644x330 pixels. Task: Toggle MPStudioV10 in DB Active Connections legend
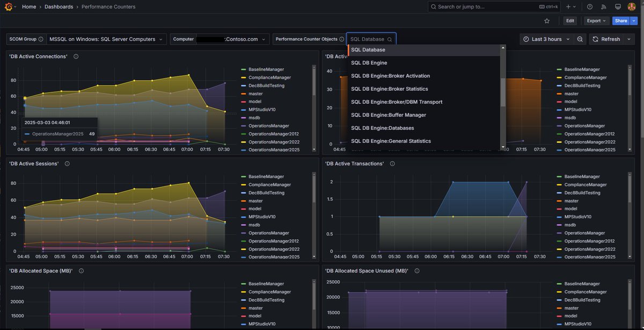click(x=262, y=110)
